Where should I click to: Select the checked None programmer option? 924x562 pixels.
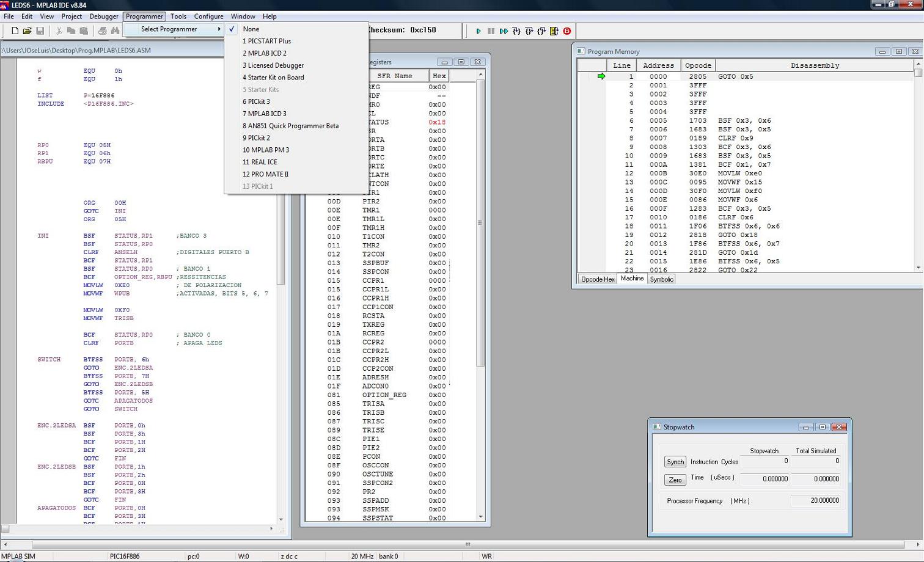(x=251, y=29)
